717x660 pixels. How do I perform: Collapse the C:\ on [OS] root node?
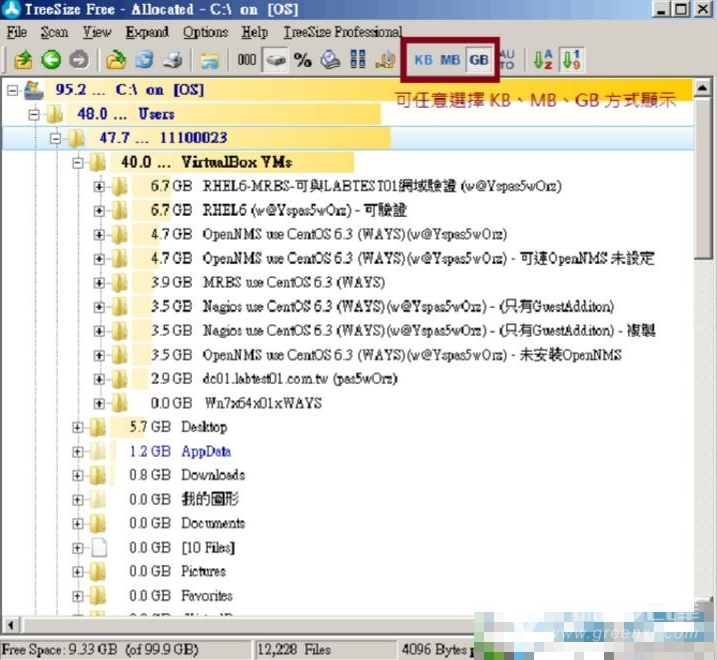point(13,90)
